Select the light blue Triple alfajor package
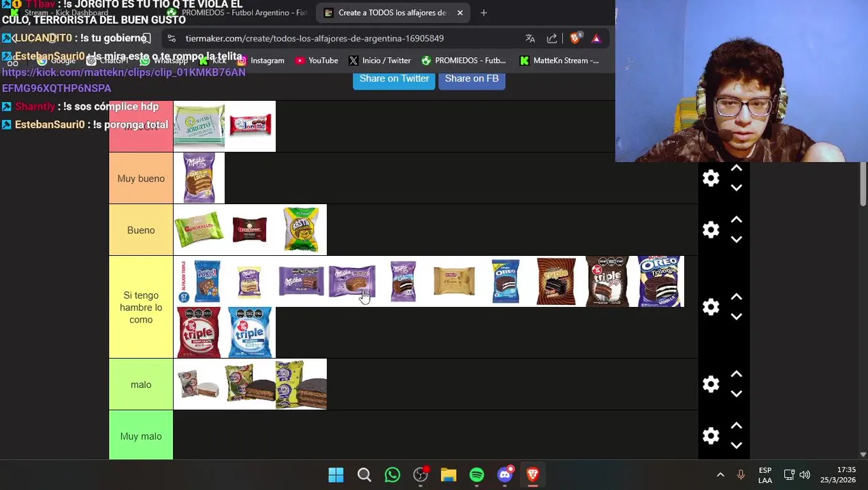This screenshot has height=490, width=868. (250, 333)
